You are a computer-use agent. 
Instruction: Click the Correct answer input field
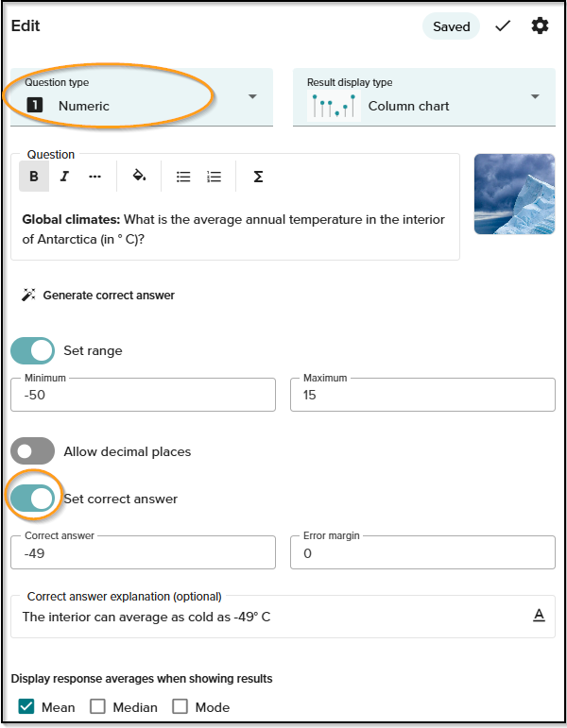pyautogui.click(x=143, y=552)
